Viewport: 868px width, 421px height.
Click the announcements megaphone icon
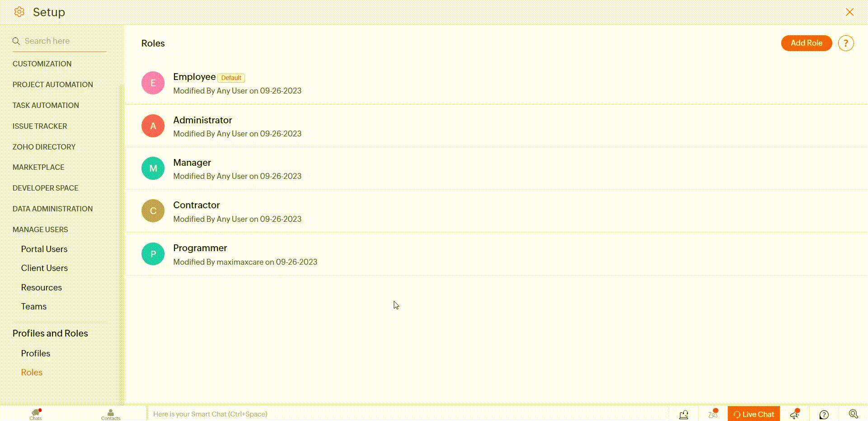click(x=795, y=414)
